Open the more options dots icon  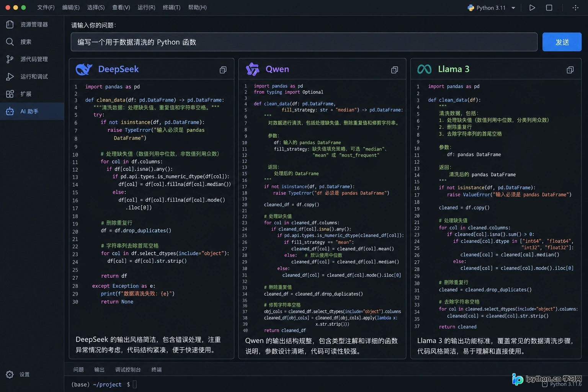(575, 8)
